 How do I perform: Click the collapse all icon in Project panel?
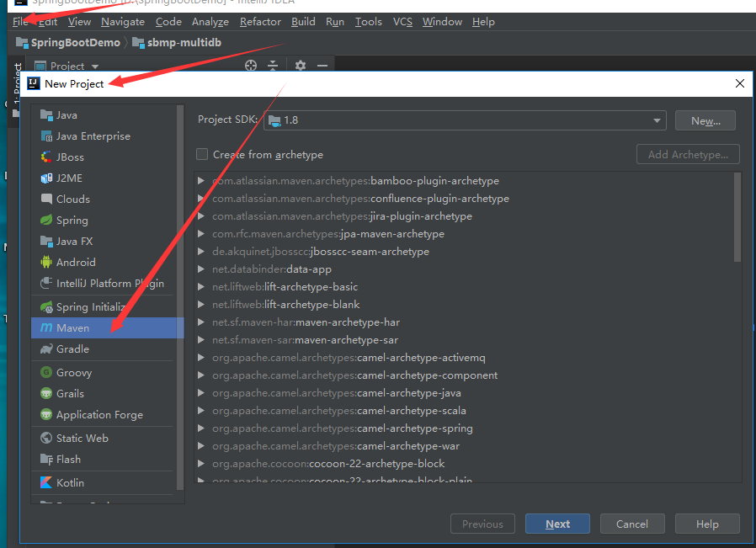tap(273, 66)
